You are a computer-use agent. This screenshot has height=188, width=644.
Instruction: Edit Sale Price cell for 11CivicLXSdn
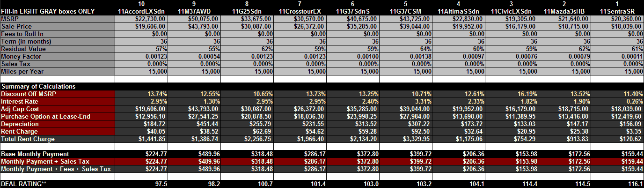coord(512,26)
